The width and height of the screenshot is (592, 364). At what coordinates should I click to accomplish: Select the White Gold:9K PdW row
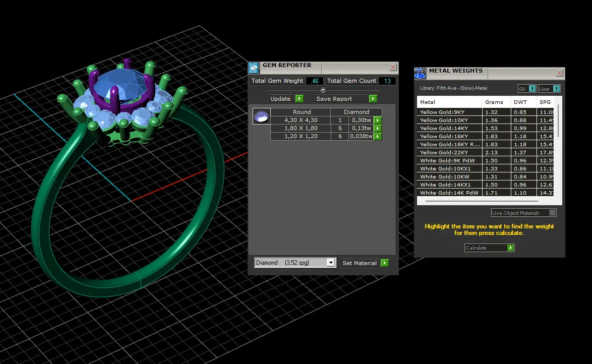click(x=486, y=160)
